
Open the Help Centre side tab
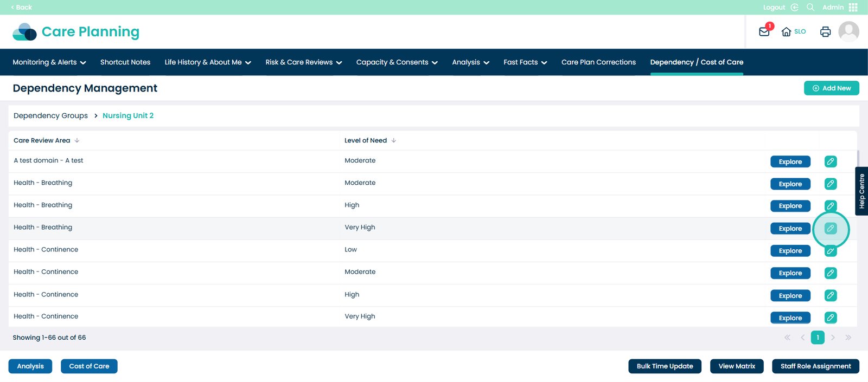(x=861, y=191)
